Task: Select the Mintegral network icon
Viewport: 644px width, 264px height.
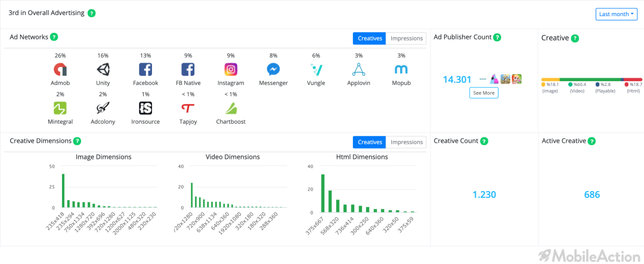Action: [60, 108]
